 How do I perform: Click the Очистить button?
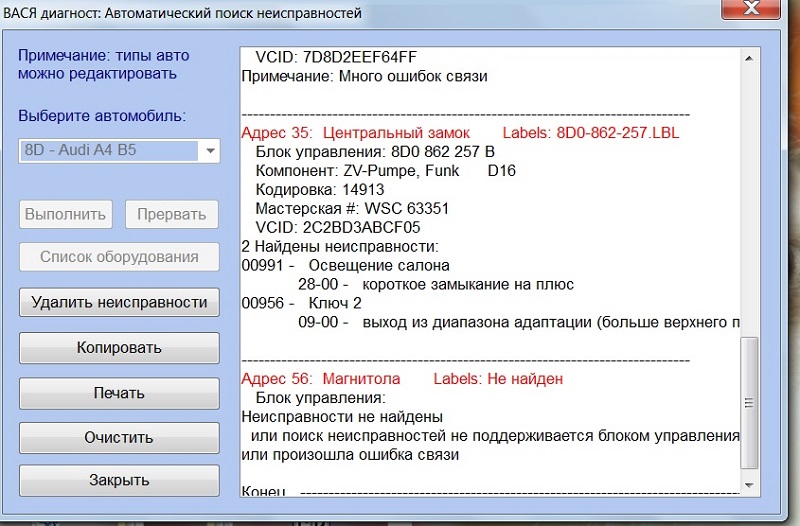point(119,438)
